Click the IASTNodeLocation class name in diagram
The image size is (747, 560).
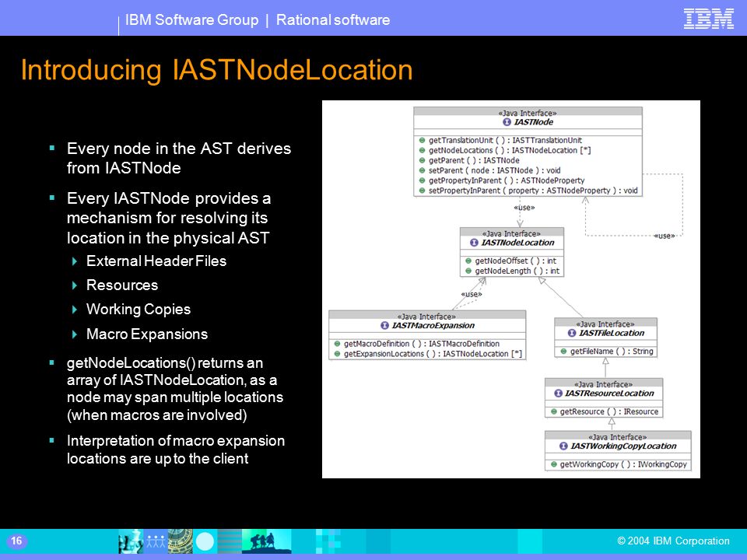click(518, 243)
